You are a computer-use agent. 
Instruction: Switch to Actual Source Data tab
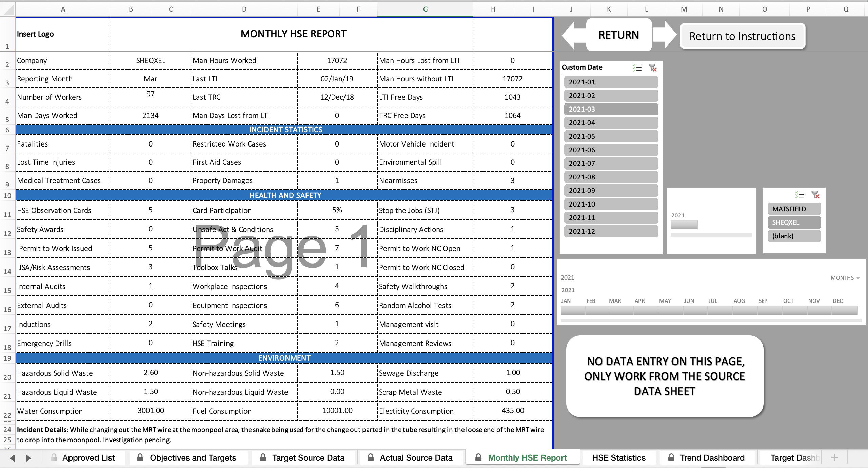(411, 457)
